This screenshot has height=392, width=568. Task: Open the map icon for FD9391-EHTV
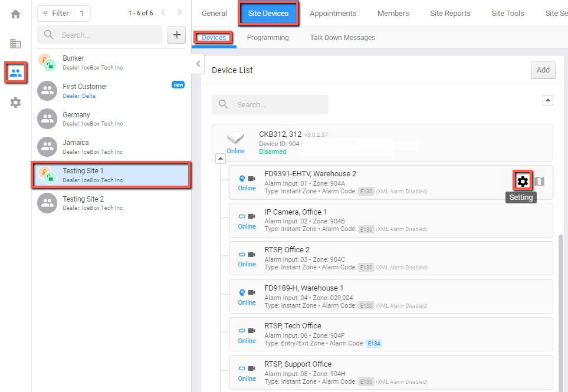point(540,182)
